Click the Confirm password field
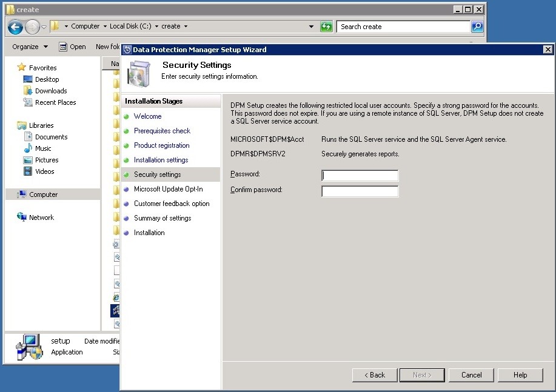The image size is (556, 392). [x=360, y=191]
